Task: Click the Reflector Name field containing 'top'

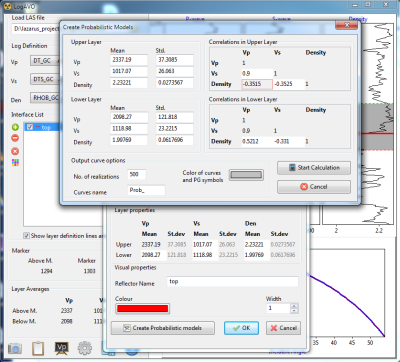Action: click(233, 282)
